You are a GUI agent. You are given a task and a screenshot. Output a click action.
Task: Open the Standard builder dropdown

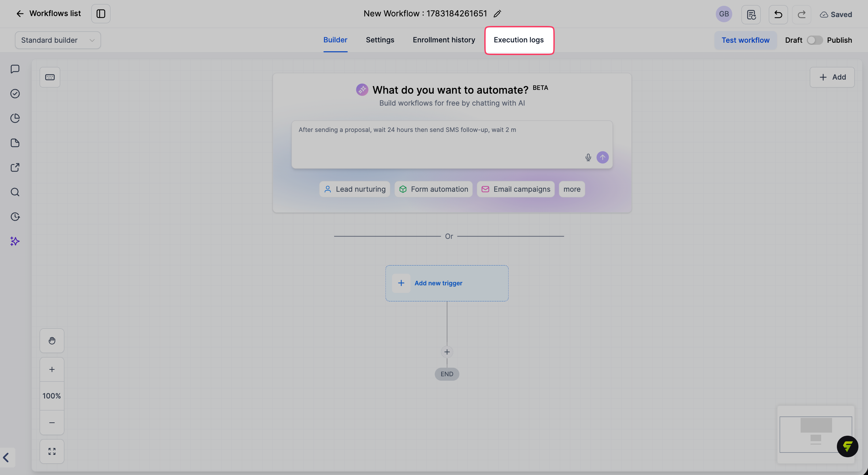tap(58, 40)
